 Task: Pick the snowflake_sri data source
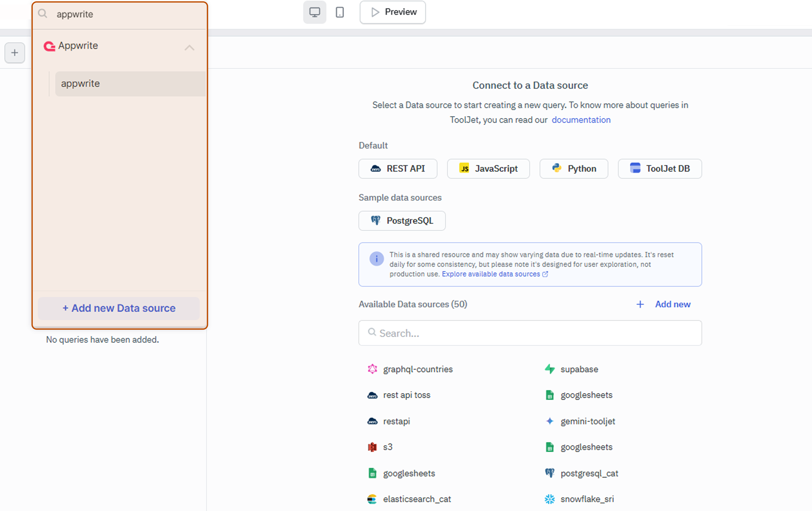click(x=586, y=499)
